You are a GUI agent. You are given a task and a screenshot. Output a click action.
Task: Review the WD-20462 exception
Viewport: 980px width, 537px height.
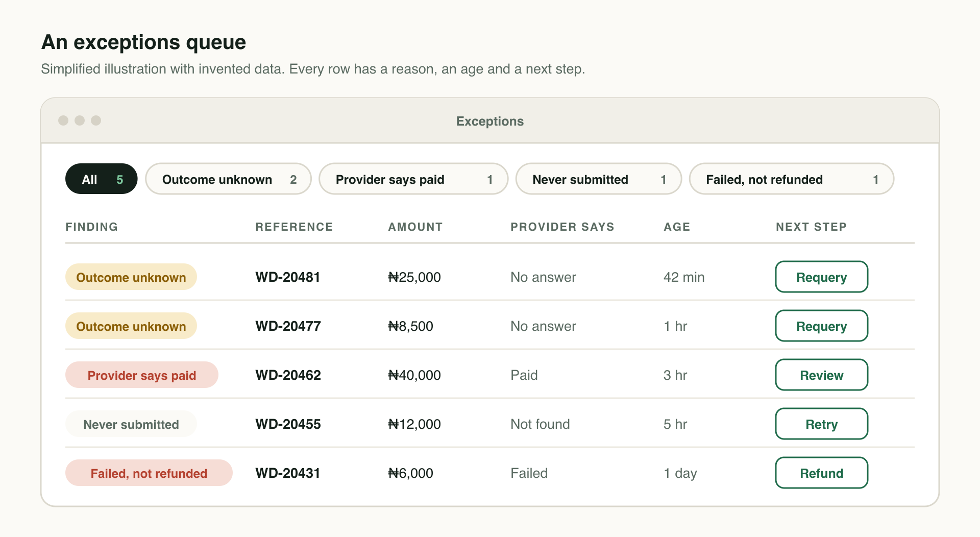[821, 375]
